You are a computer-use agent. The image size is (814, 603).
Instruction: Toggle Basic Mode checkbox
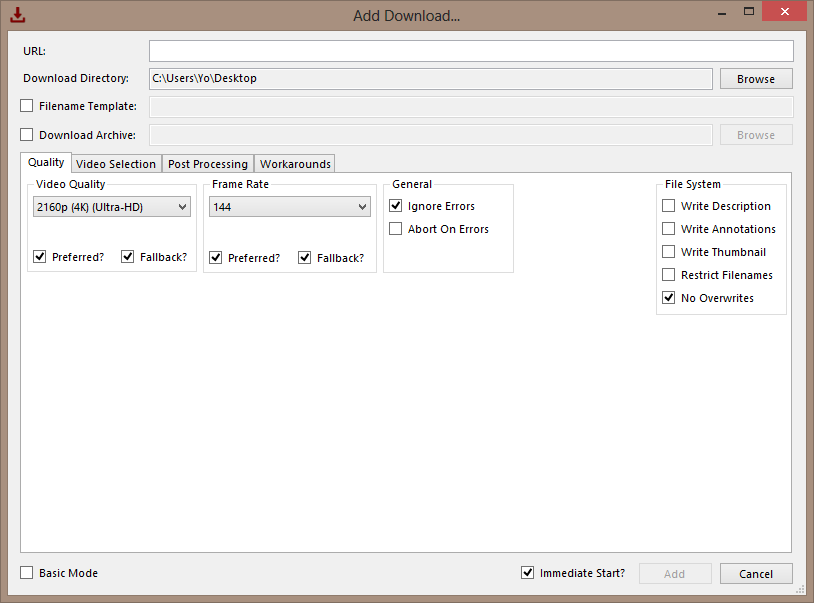(x=26, y=573)
